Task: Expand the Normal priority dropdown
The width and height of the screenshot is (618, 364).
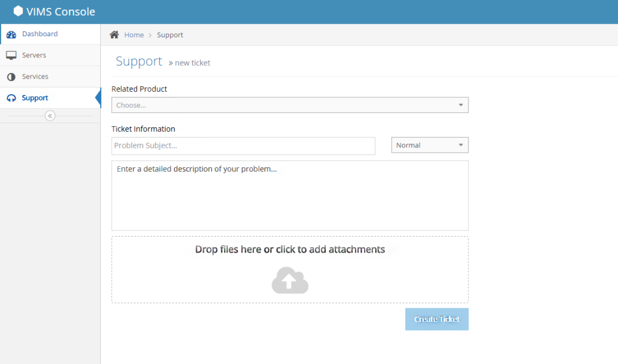Action: coord(430,145)
